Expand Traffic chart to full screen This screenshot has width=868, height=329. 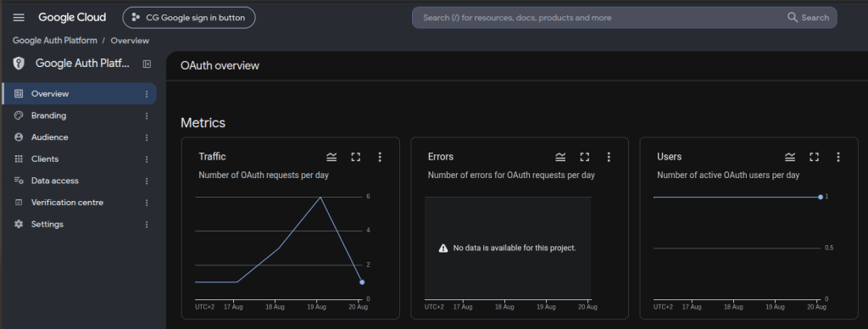tap(356, 158)
